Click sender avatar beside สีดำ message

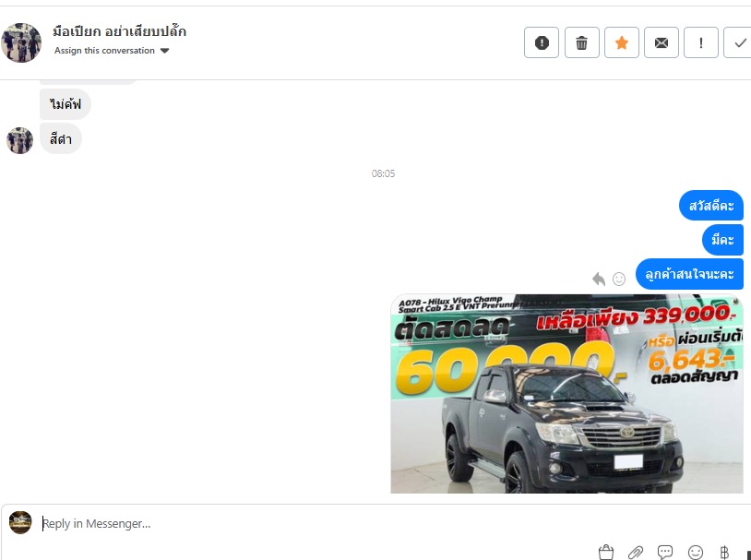click(19, 140)
